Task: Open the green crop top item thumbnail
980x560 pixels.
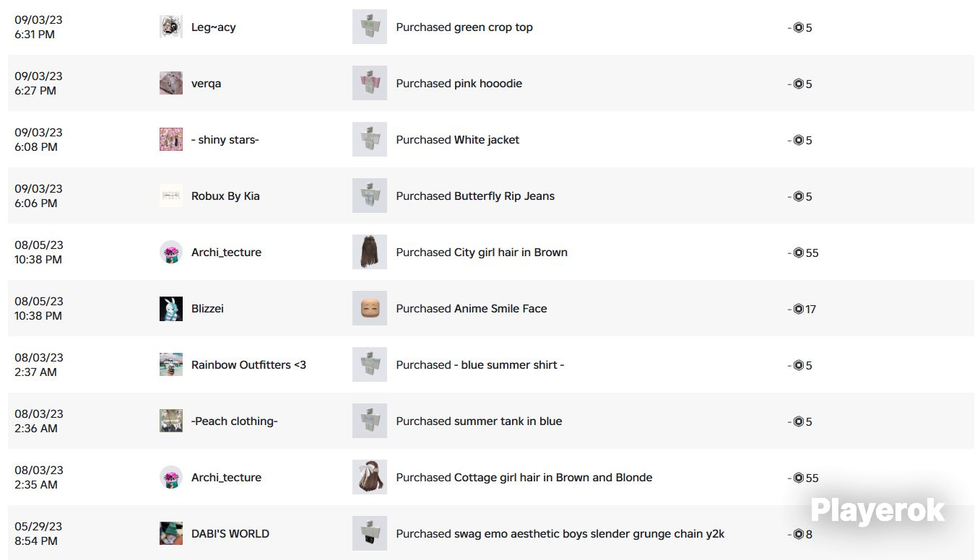Action: click(x=370, y=27)
